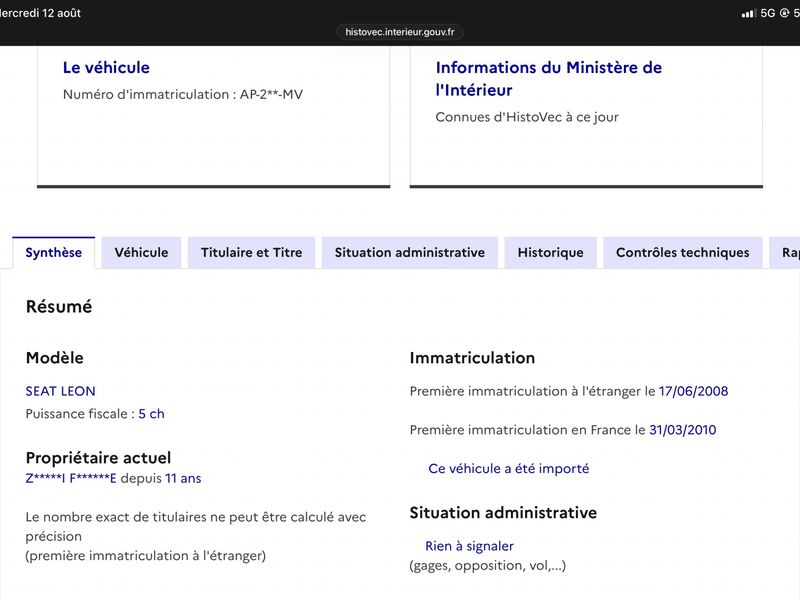
Task: Click the Propriétaire actuel heading
Action: (98, 458)
